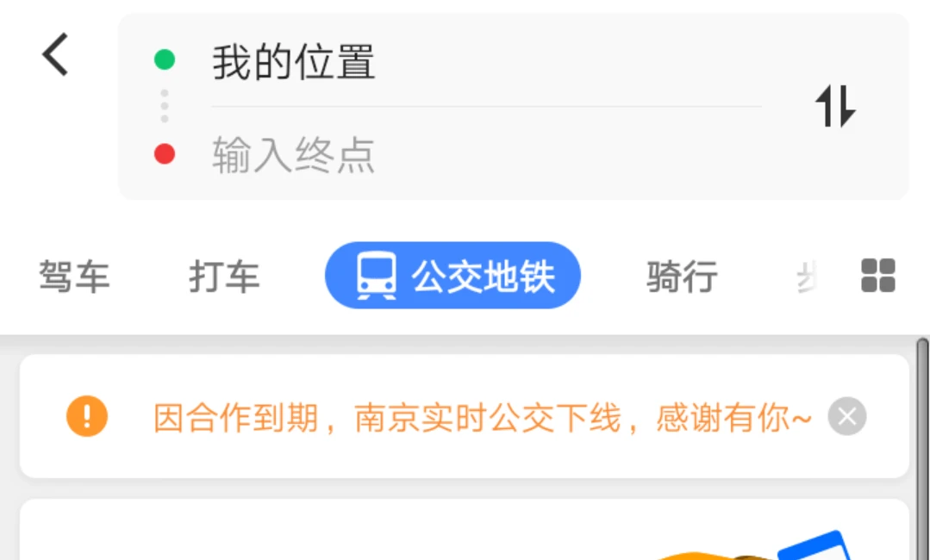930x560 pixels.
Task: Click the bus icon in 公交地铁 tab
Action: click(x=376, y=276)
